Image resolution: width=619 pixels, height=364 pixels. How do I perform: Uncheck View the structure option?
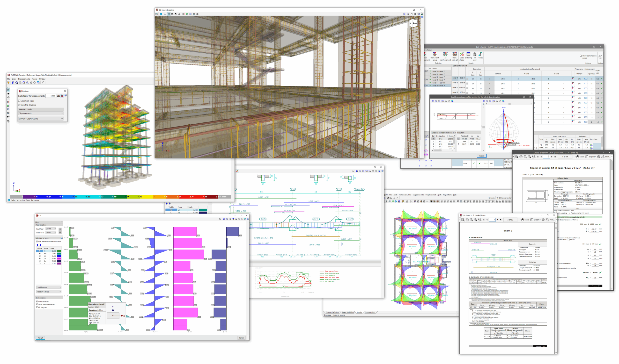(x=19, y=105)
